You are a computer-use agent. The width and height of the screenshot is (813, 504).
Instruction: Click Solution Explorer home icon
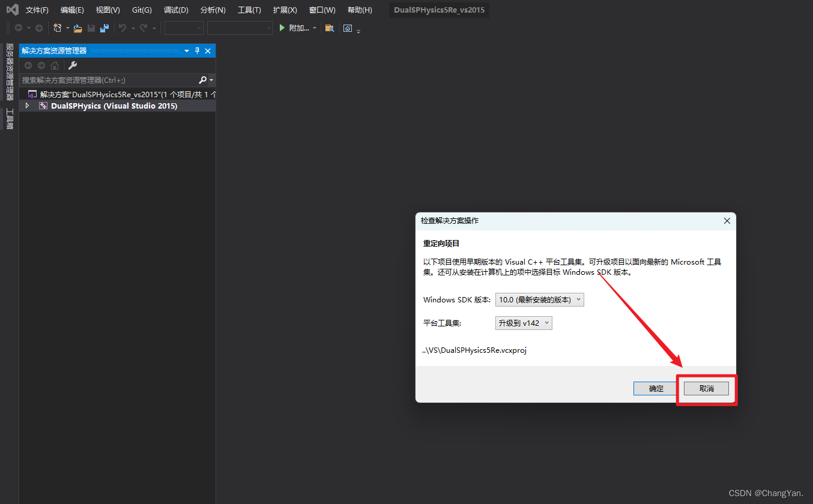point(55,65)
